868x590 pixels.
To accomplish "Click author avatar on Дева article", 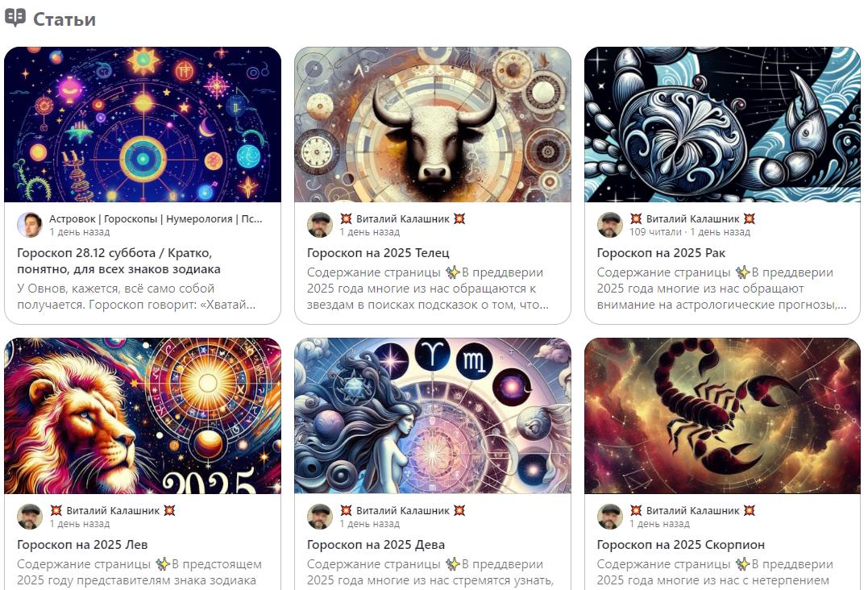I will point(320,517).
